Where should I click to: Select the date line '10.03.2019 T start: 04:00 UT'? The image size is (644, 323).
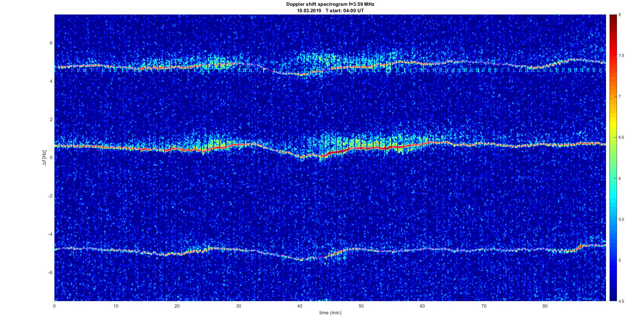(330, 11)
